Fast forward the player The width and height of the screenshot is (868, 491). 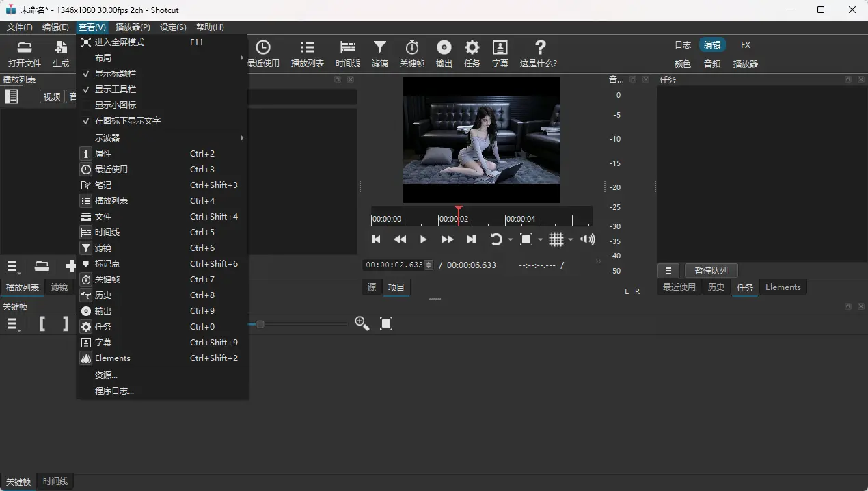(x=447, y=239)
